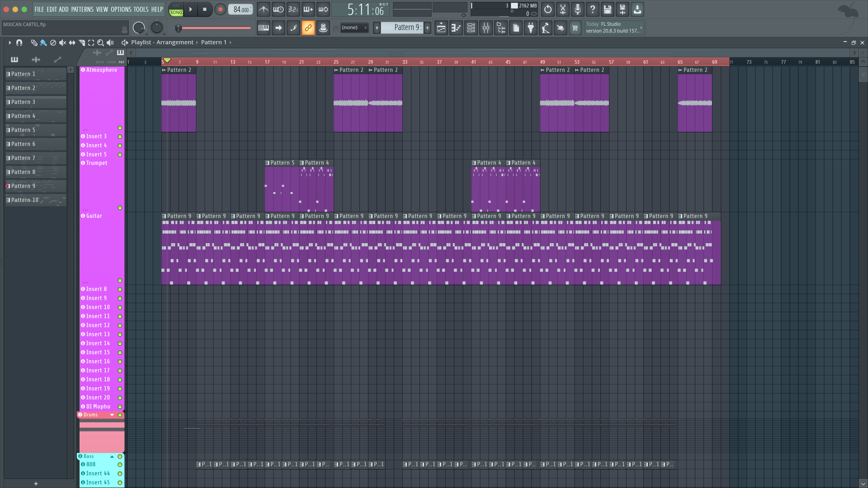
Task: Expand arrow after Pattern 1 breadcrumb
Action: 231,42
